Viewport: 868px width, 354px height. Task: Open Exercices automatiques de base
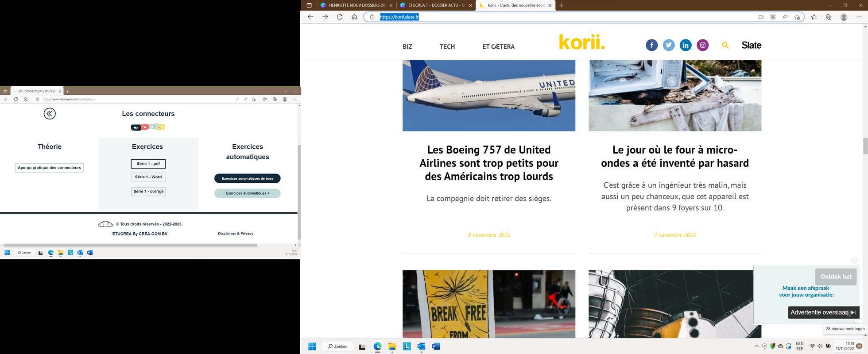pyautogui.click(x=248, y=178)
